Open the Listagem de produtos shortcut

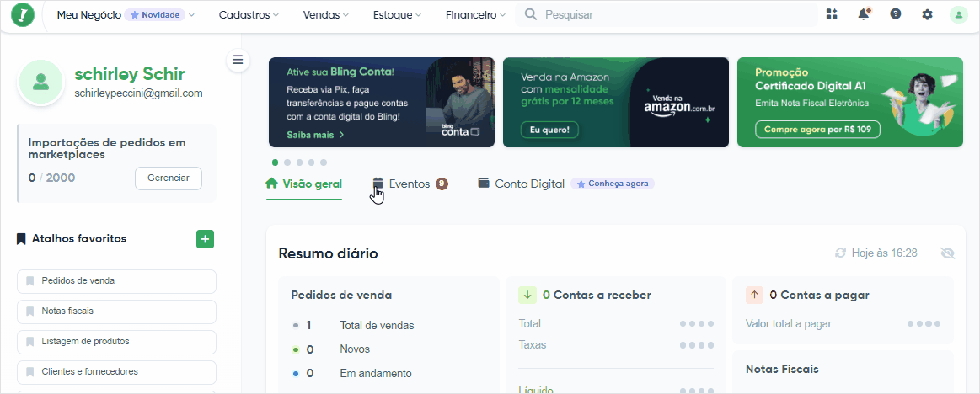(x=116, y=342)
